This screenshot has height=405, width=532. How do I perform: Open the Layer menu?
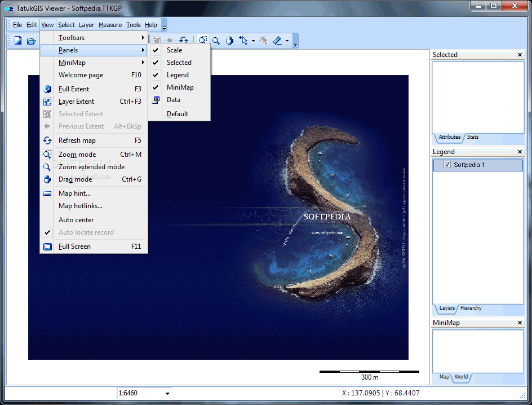(87, 25)
